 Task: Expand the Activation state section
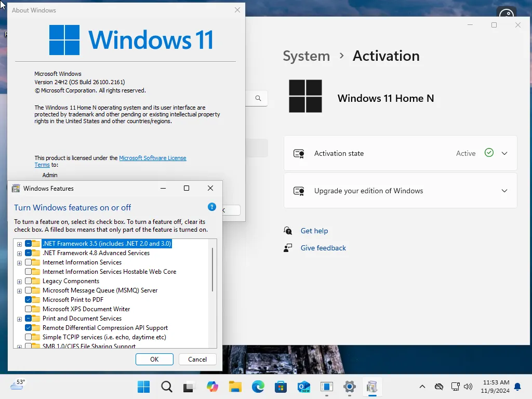point(504,153)
